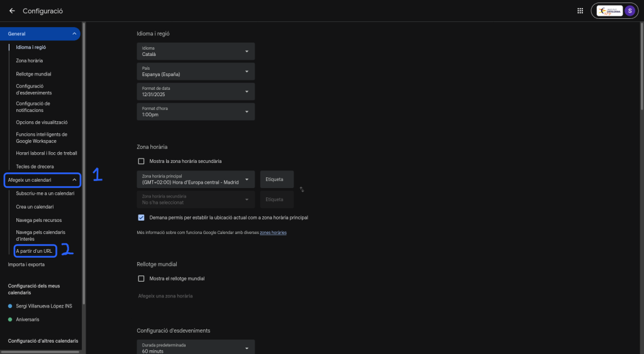Click the green dot beside Aniversaris
The image size is (644, 354).
pos(10,319)
